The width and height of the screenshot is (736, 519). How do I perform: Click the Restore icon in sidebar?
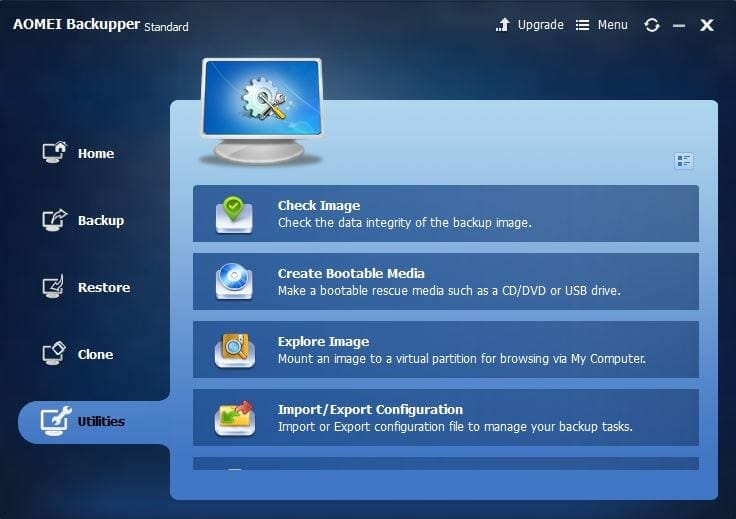coord(53,286)
